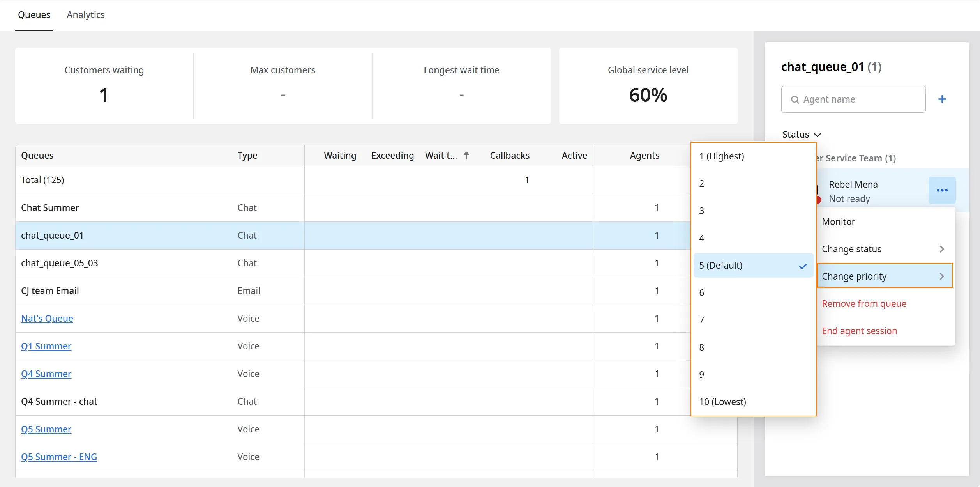This screenshot has width=980, height=487.
Task: Select the chat_queue_01 row
Action: [x=353, y=235]
